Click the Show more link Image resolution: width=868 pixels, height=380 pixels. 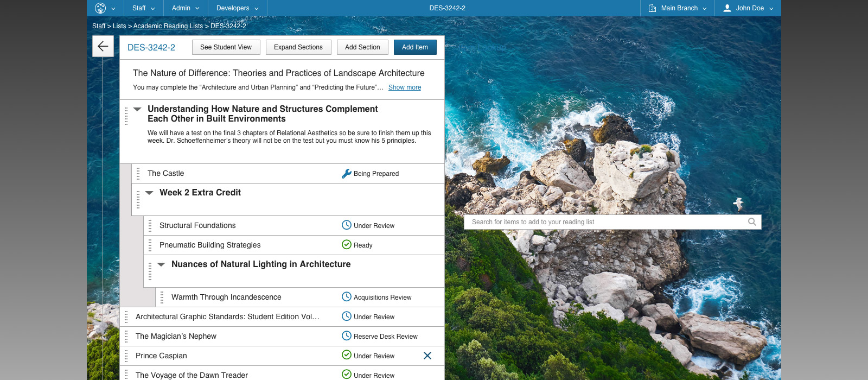coord(405,87)
